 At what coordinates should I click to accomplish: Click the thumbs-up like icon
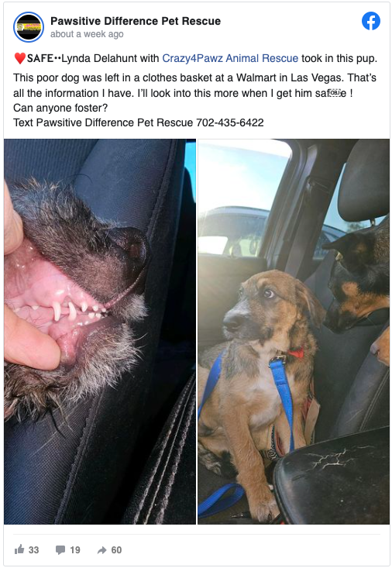click(19, 549)
